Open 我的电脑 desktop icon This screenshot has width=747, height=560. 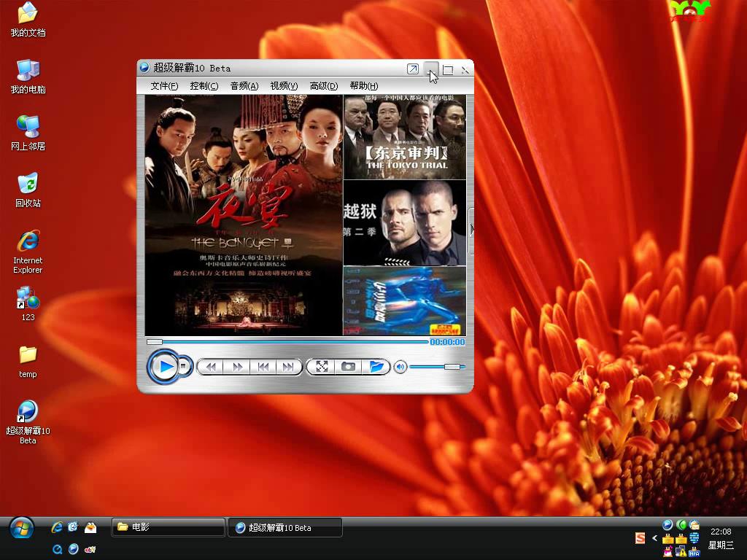coord(28,76)
